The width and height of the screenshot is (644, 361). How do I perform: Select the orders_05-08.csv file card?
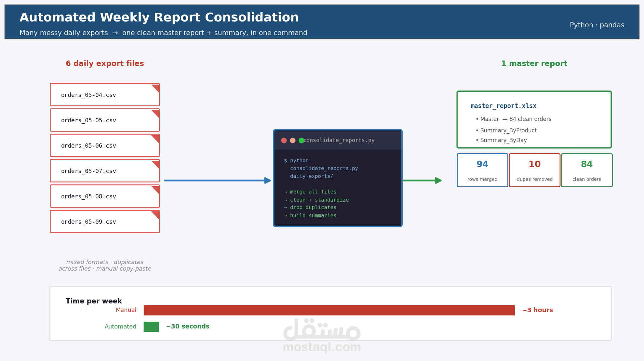coord(105,196)
